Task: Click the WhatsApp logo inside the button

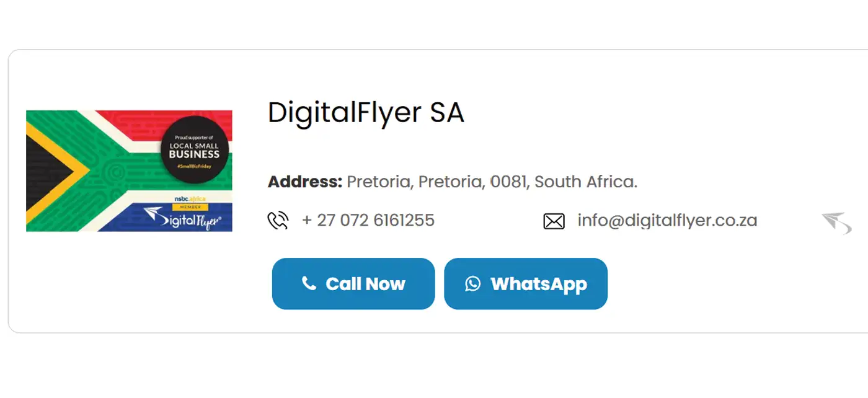Action: click(473, 284)
